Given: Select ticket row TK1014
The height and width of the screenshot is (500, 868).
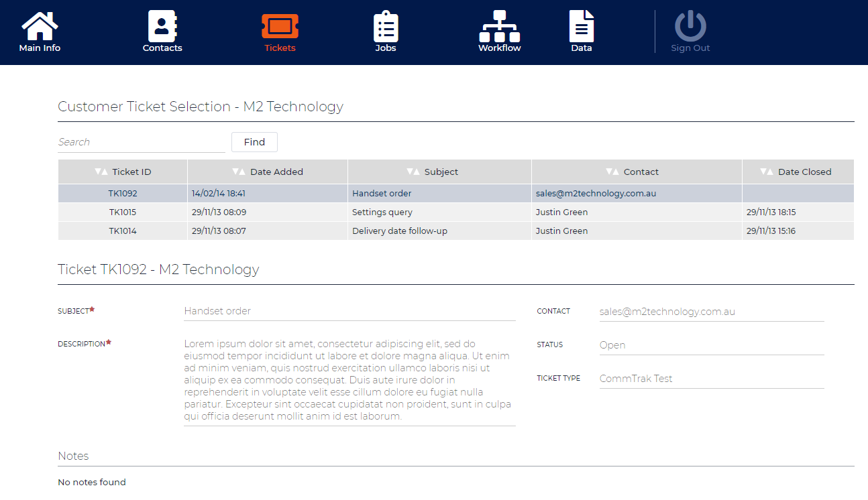Looking at the screenshot, I should pos(456,231).
